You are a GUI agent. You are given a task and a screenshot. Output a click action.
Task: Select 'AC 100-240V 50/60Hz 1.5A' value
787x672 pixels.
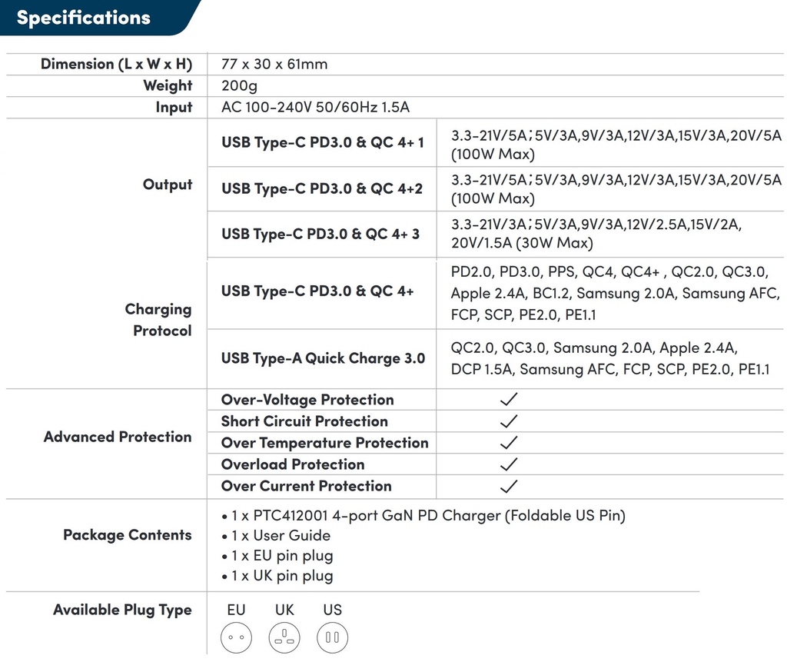[315, 107]
